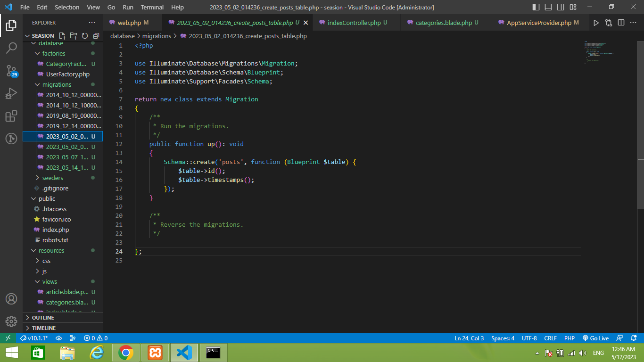Open the Terminal menu

[152, 7]
